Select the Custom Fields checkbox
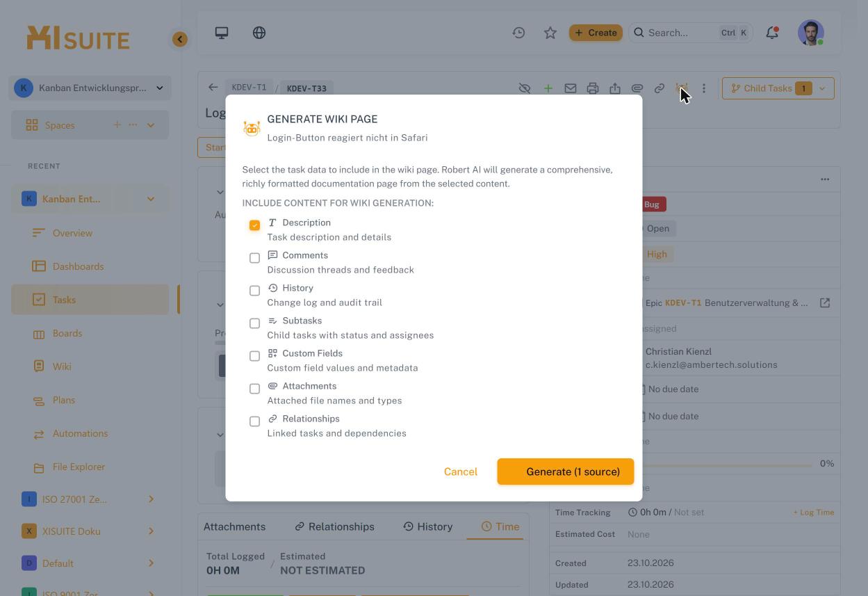The width and height of the screenshot is (868, 596). tap(255, 356)
